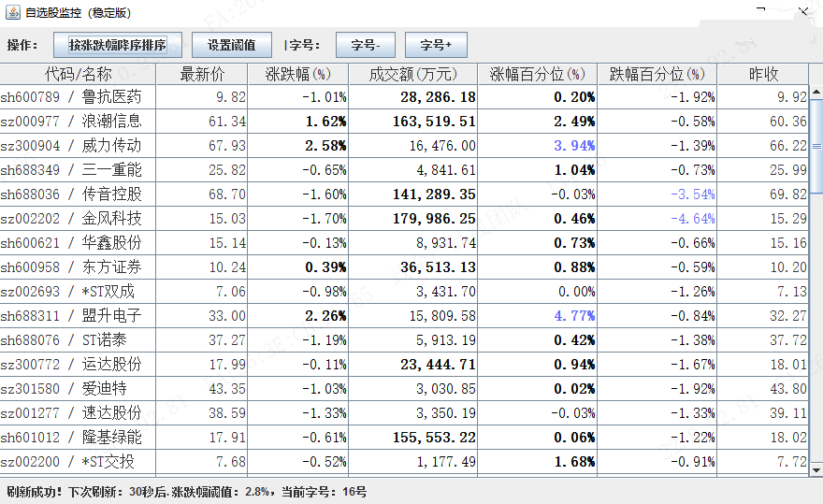This screenshot has height=504, width=823.
Task: Click the 代码/名称 column header
Action: pyautogui.click(x=78, y=74)
